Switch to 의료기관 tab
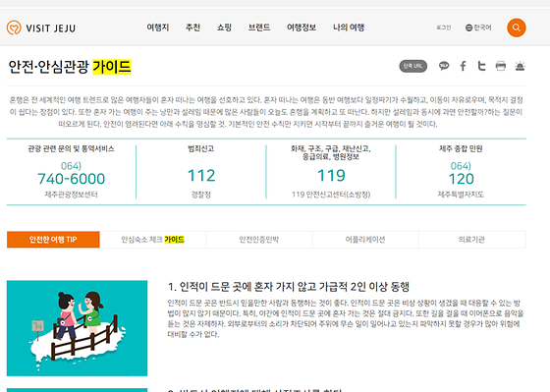Screen dimensions: 550x392 [x=472, y=240]
